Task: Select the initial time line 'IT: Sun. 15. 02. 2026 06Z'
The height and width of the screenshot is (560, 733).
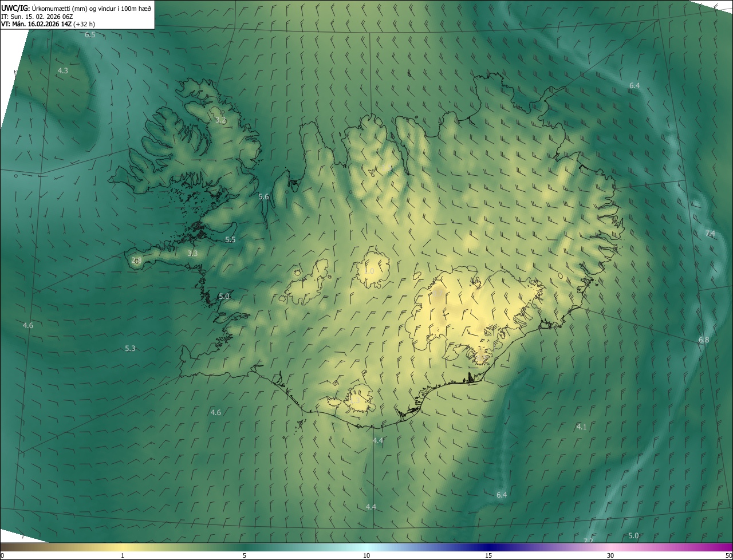Action: 37,16
